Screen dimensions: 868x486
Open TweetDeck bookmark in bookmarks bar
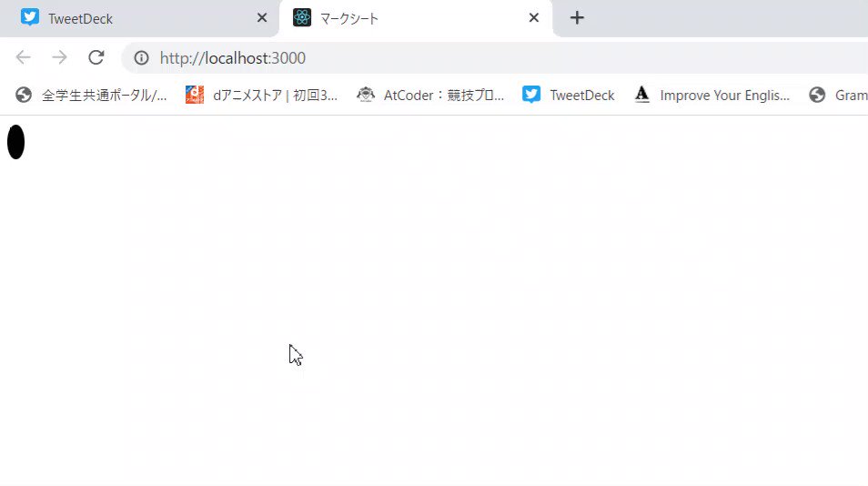click(x=569, y=96)
